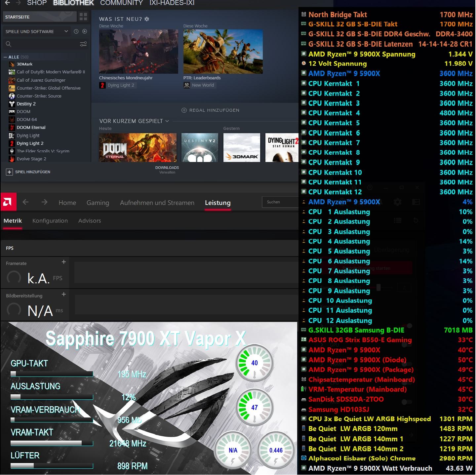
Task: Click the Steam back arrow
Action: coord(7,3)
